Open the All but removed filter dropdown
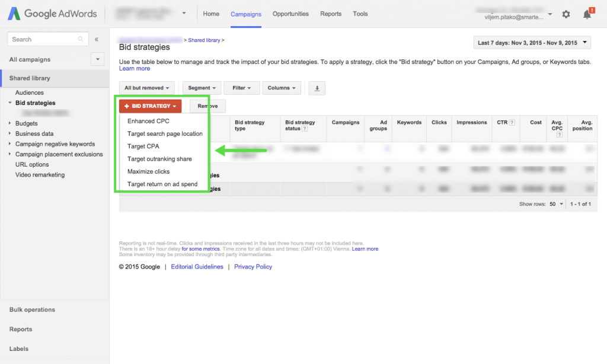Screen dimensions: 607x364 (x=147, y=88)
